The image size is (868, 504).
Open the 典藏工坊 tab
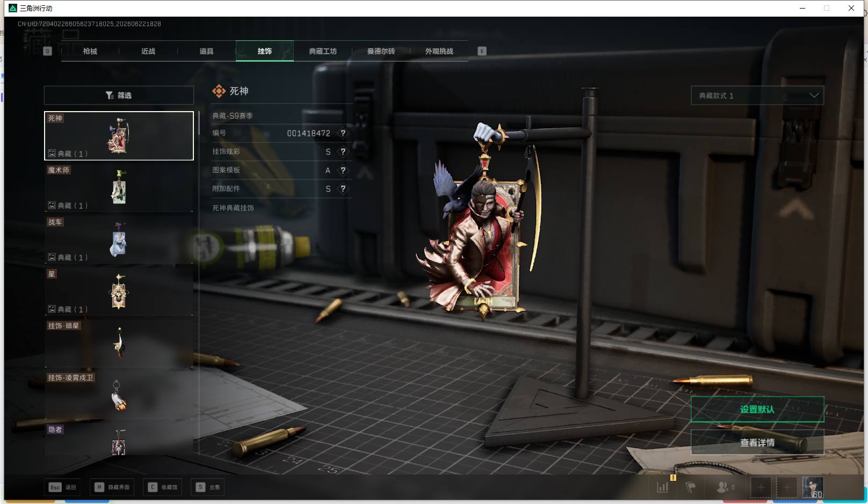tap(323, 51)
